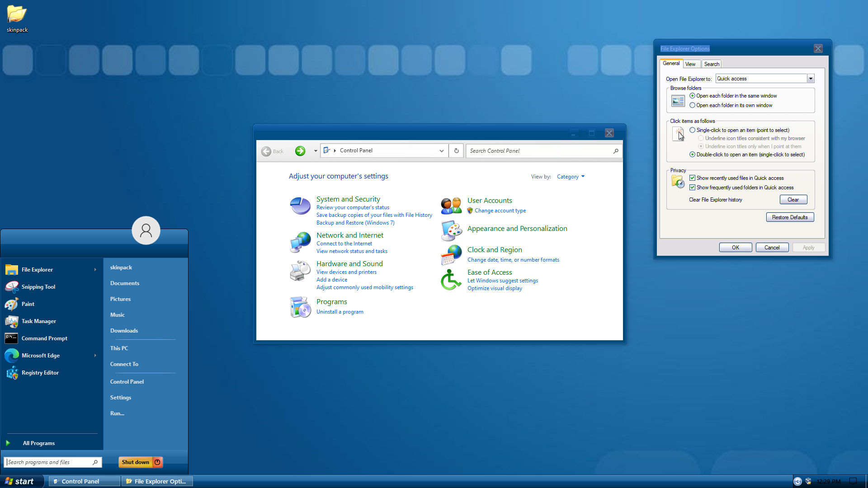The height and width of the screenshot is (488, 868).
Task: Switch to the Search tab
Action: pos(712,64)
